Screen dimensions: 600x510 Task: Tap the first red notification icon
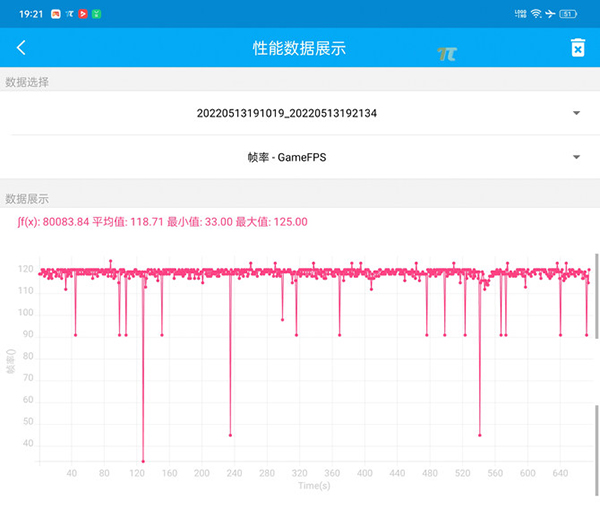[55, 13]
